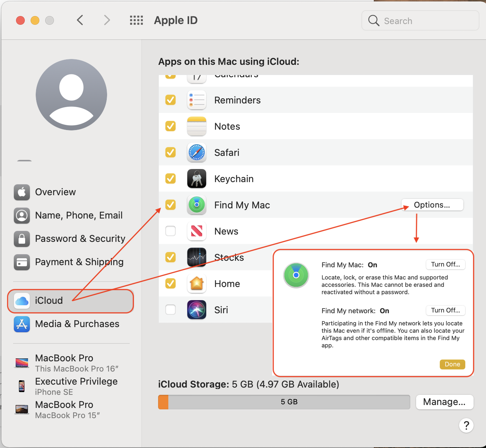486x448 pixels.
Task: Click the Home label
Action: point(227,284)
